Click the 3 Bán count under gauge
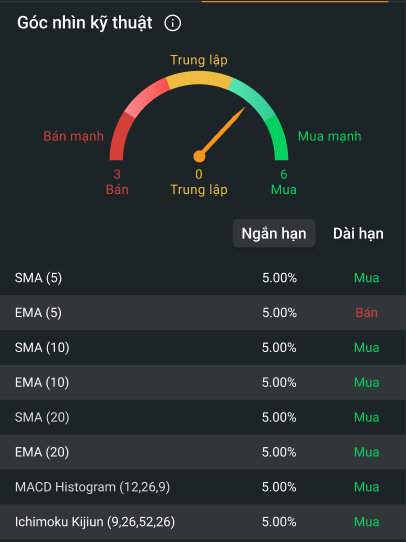The image size is (406, 542). coord(117,182)
